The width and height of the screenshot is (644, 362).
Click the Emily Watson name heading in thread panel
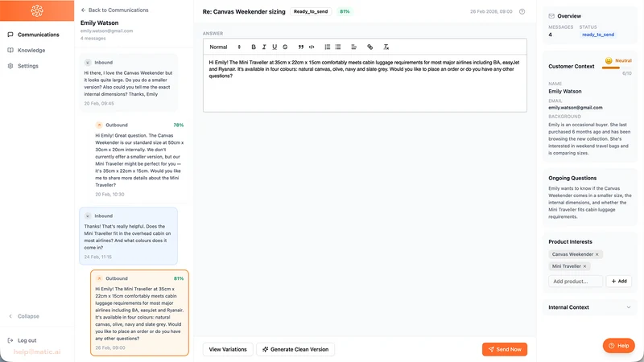click(99, 23)
